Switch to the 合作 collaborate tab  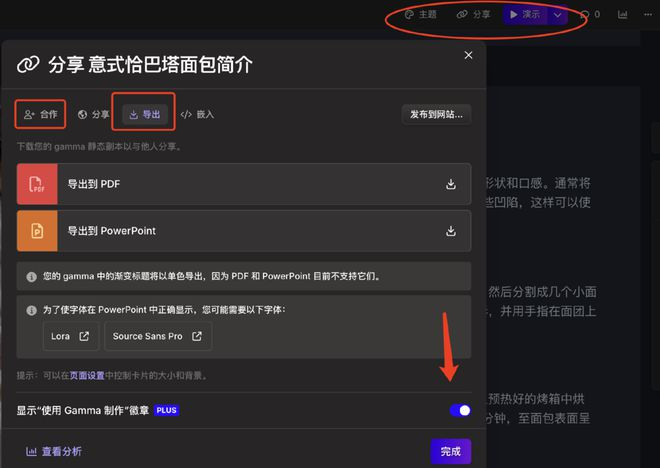pos(40,114)
